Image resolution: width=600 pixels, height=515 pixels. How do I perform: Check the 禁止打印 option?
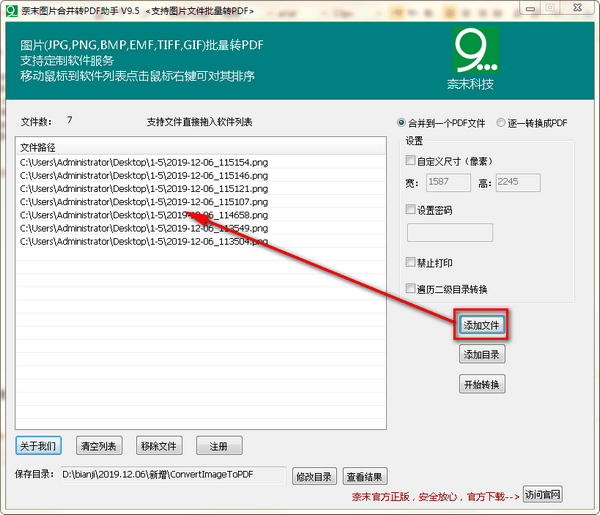pyautogui.click(x=410, y=262)
